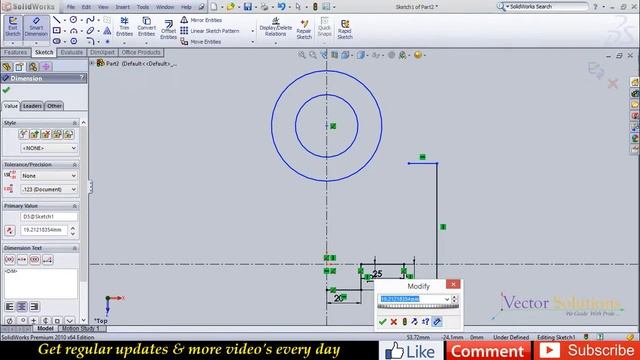640x360 pixels.
Task: Toggle Quick Snaps tool
Action: pyautogui.click(x=324, y=27)
